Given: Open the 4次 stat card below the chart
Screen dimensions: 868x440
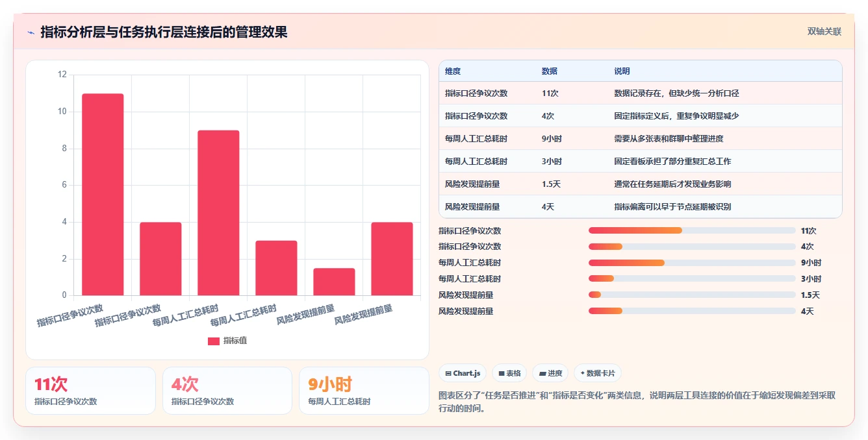Looking at the screenshot, I should (x=227, y=391).
